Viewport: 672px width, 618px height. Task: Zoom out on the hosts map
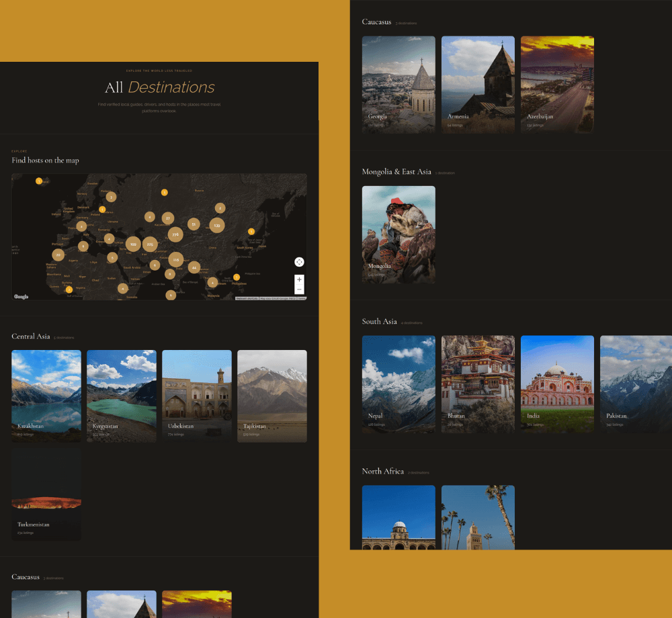(x=299, y=290)
